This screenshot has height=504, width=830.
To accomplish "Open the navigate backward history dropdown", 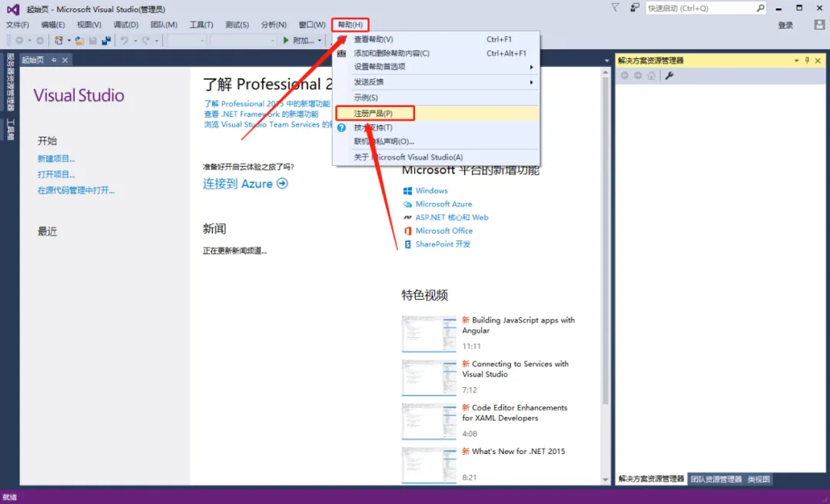I will click(x=30, y=41).
